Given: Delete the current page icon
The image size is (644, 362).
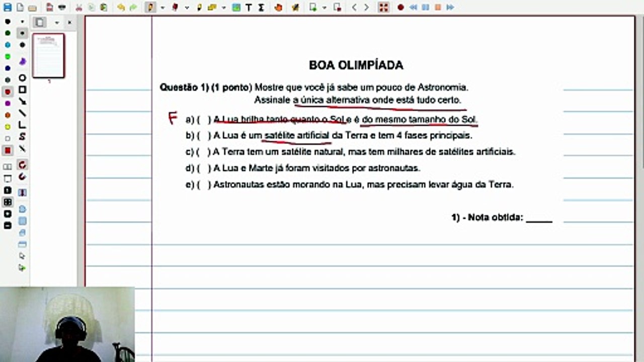Looking at the screenshot, I should pos(337,8).
